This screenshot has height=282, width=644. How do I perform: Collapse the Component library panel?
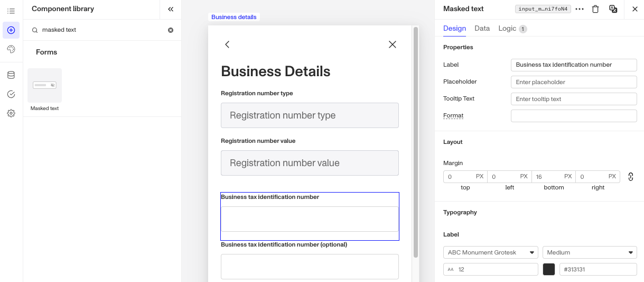(171, 9)
